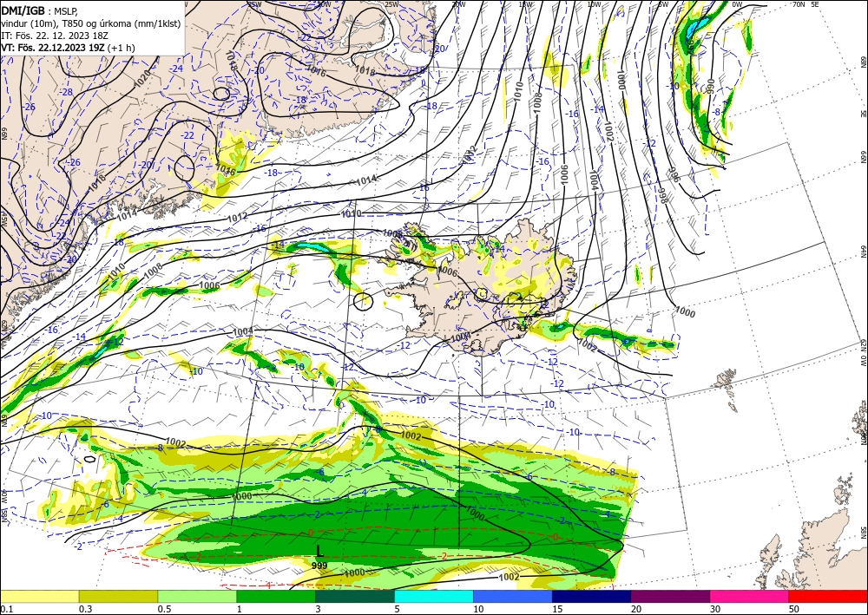Viewport: 868px width, 615px height.
Task: Click the pink 30–50 legend swatch
Action: click(x=750, y=596)
